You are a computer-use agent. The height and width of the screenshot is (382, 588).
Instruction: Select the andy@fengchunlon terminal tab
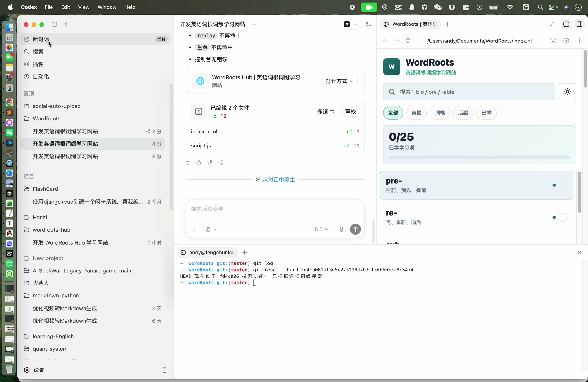click(207, 253)
